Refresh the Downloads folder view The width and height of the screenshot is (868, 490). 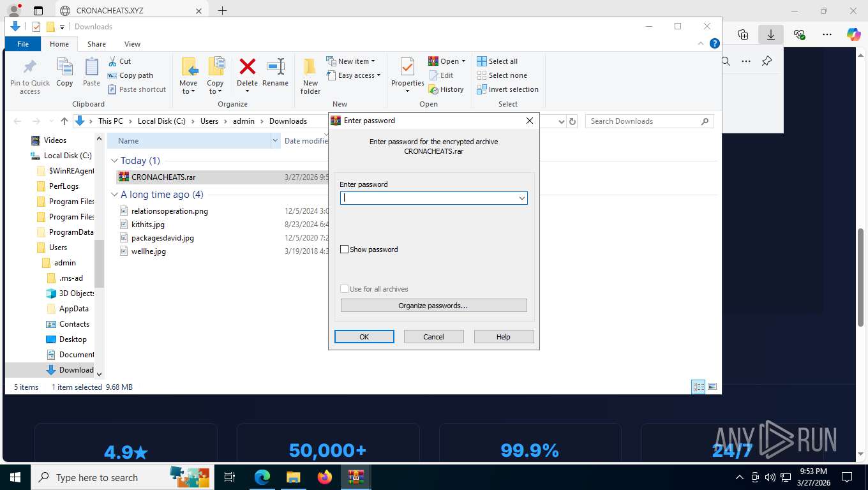[x=572, y=121]
